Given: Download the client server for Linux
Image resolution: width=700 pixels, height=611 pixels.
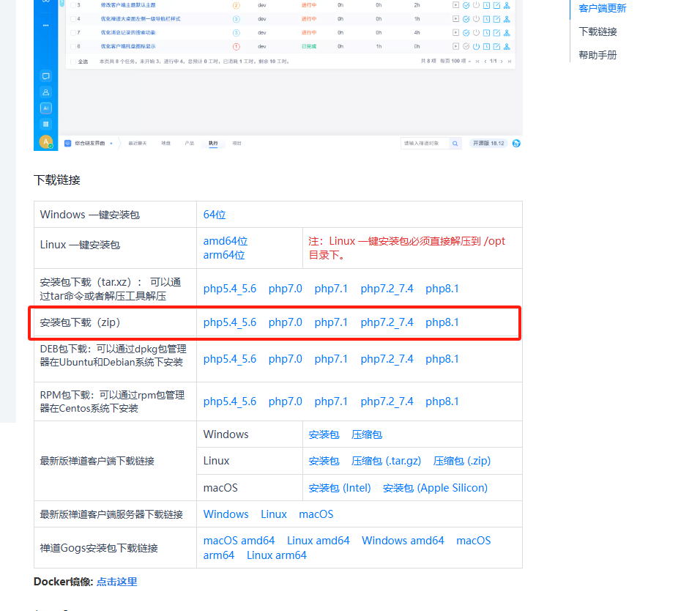Looking at the screenshot, I should 274,514.
